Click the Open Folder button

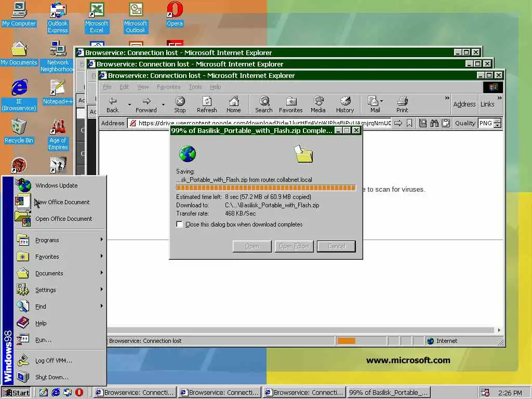[294, 246]
